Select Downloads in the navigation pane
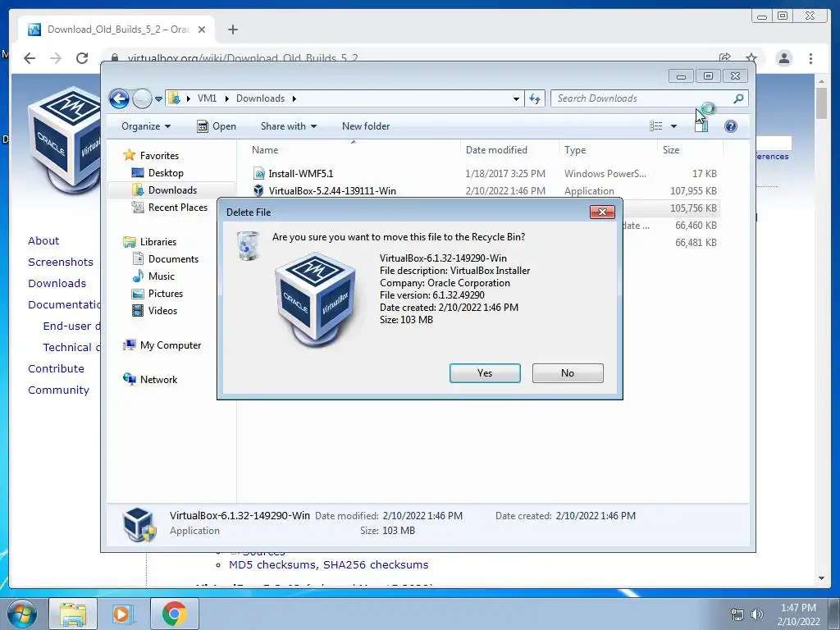This screenshot has width=840, height=630. click(x=172, y=190)
